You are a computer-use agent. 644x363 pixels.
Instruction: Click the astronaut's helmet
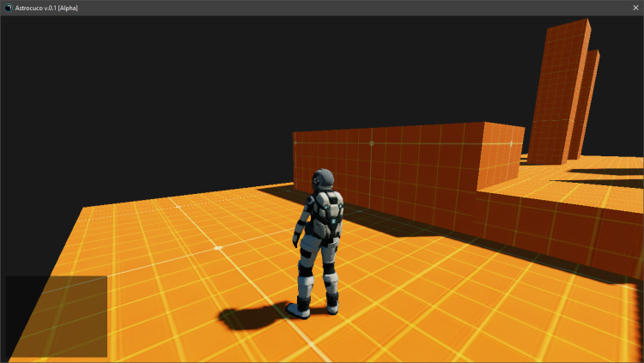point(323,179)
